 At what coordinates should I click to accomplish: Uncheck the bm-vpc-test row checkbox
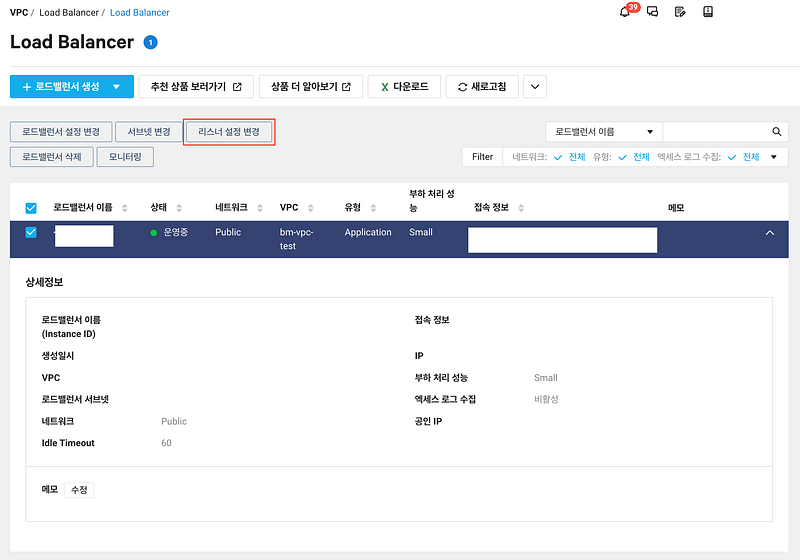pyautogui.click(x=31, y=233)
